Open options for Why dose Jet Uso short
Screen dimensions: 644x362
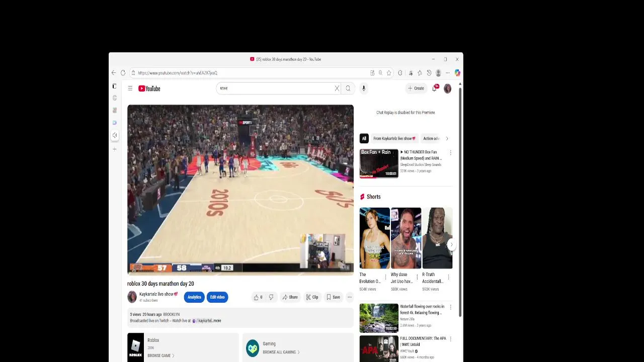[417, 277]
